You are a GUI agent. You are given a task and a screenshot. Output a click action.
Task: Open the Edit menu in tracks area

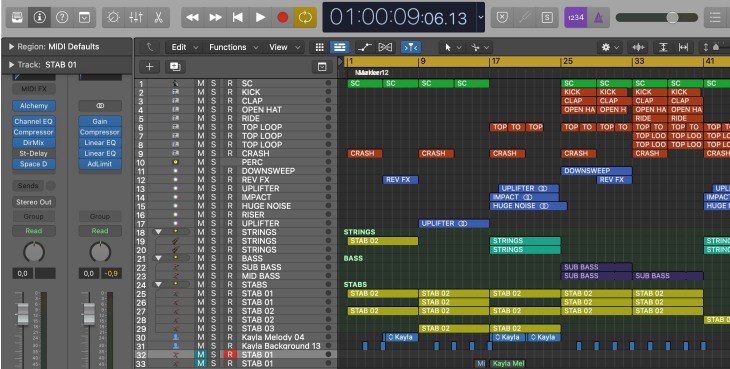click(x=184, y=47)
